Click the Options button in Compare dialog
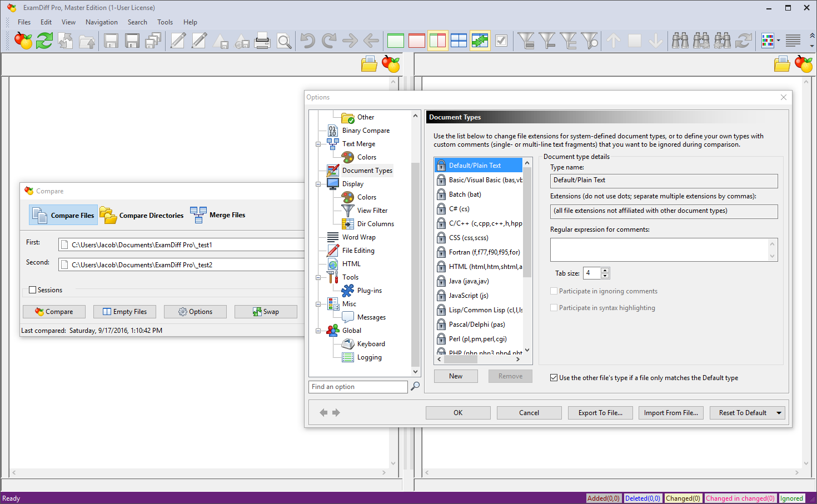Viewport: 817px width, 504px height. click(x=195, y=312)
